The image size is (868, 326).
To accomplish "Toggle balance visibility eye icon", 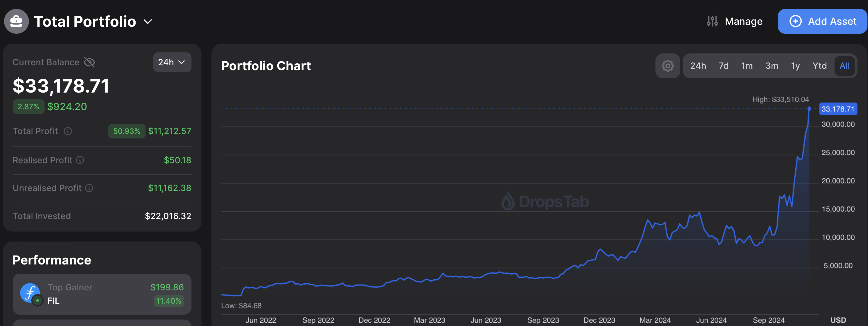I will pyautogui.click(x=89, y=62).
